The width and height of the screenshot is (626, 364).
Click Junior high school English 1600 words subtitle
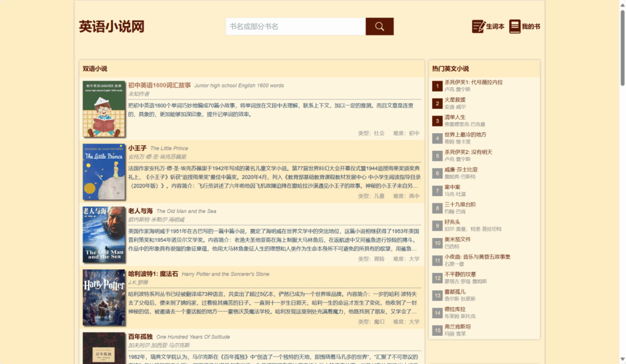point(239,86)
